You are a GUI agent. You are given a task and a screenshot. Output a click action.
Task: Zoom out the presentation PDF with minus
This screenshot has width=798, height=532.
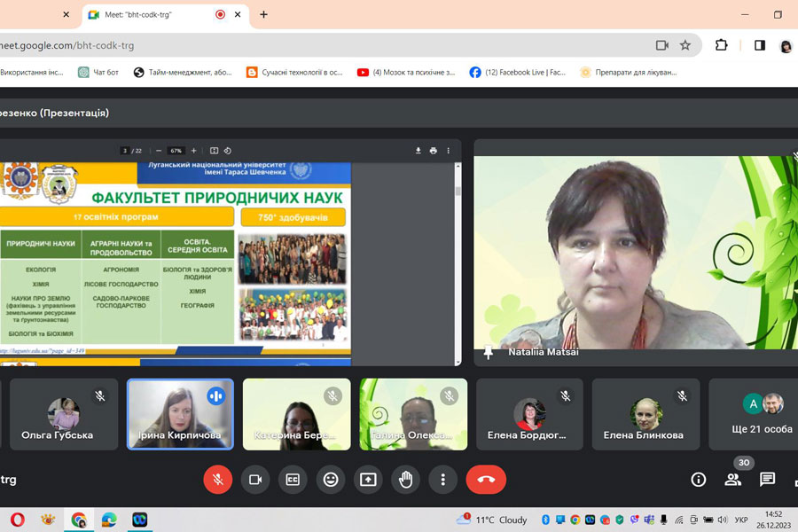pos(159,151)
